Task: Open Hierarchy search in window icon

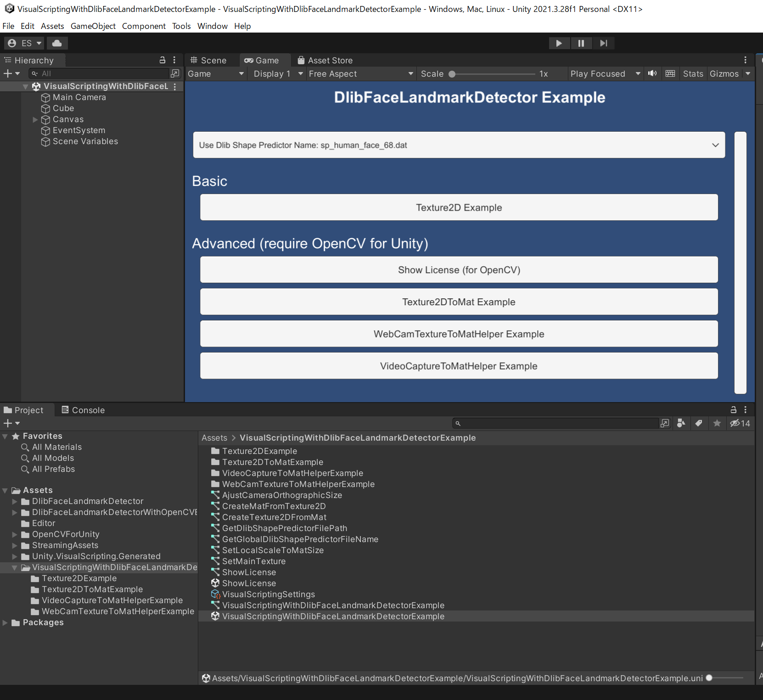Action: (x=175, y=73)
